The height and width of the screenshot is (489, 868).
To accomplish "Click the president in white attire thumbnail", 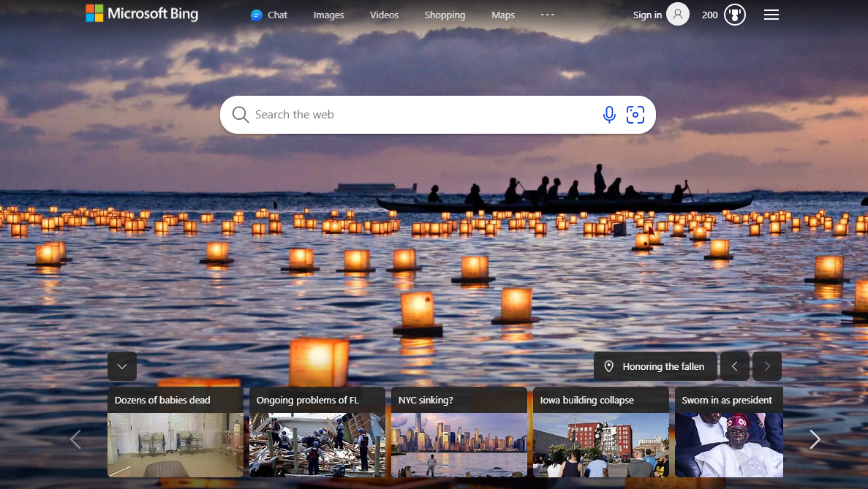I will tap(729, 444).
